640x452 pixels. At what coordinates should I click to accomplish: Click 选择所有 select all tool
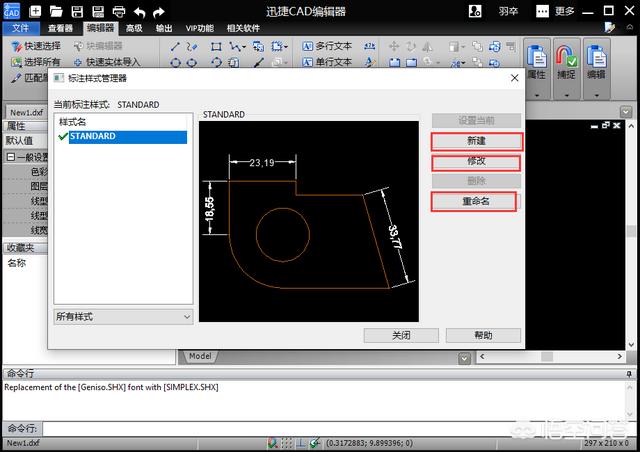point(36,62)
